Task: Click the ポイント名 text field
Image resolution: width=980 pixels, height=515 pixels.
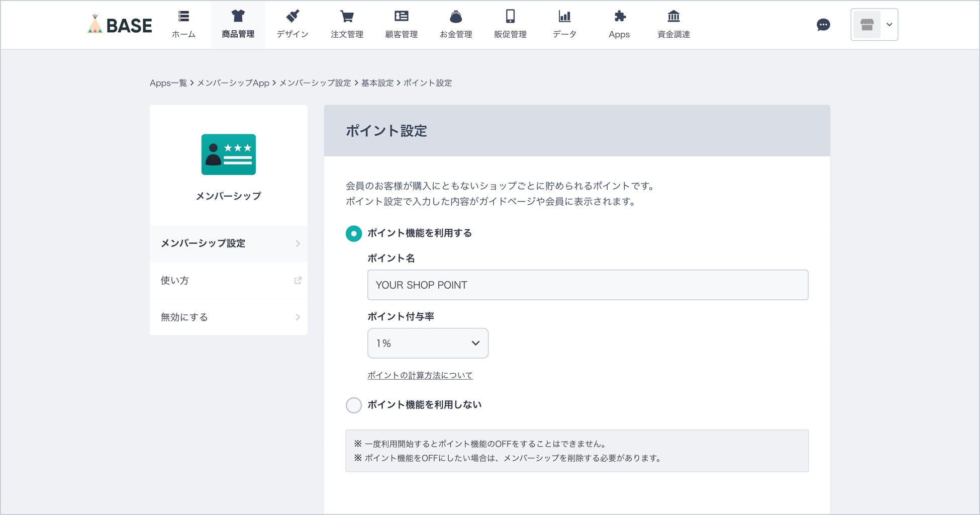Action: coord(587,285)
